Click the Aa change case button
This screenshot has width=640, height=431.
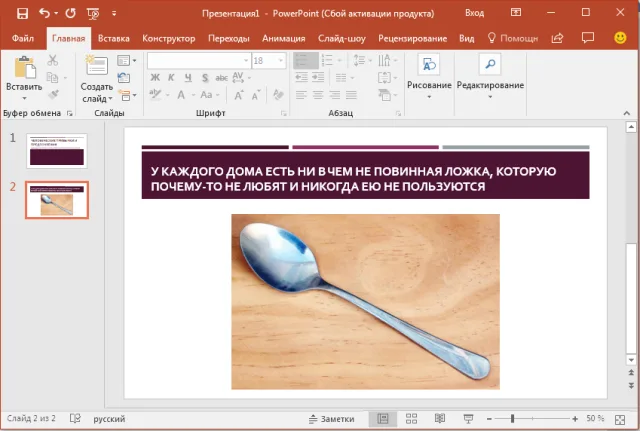[210, 95]
